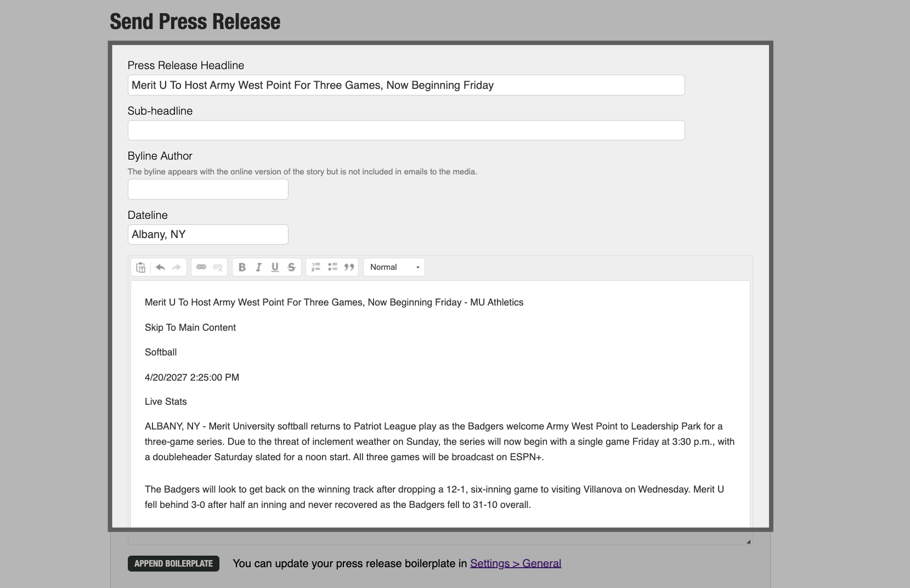Open the Settings > General link

pos(515,563)
